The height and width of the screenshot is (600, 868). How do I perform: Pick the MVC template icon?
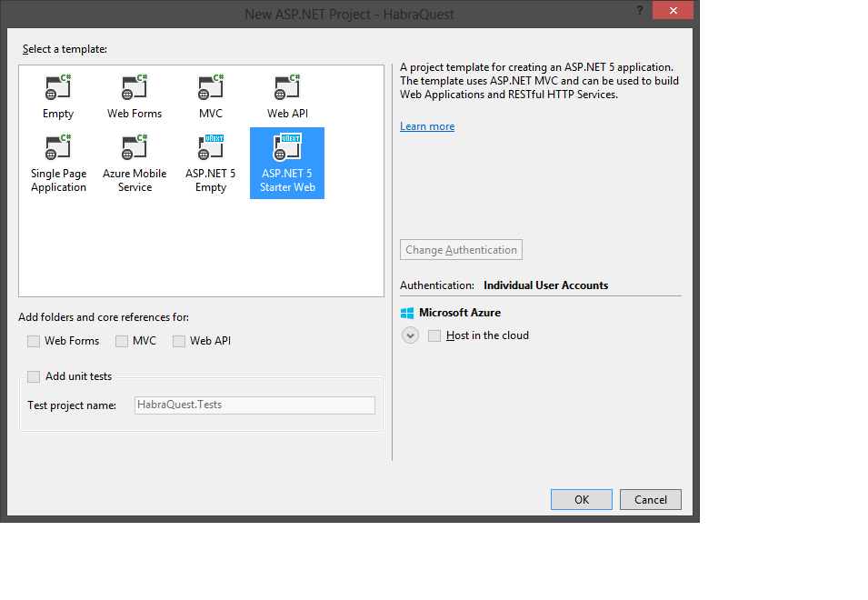(x=211, y=87)
